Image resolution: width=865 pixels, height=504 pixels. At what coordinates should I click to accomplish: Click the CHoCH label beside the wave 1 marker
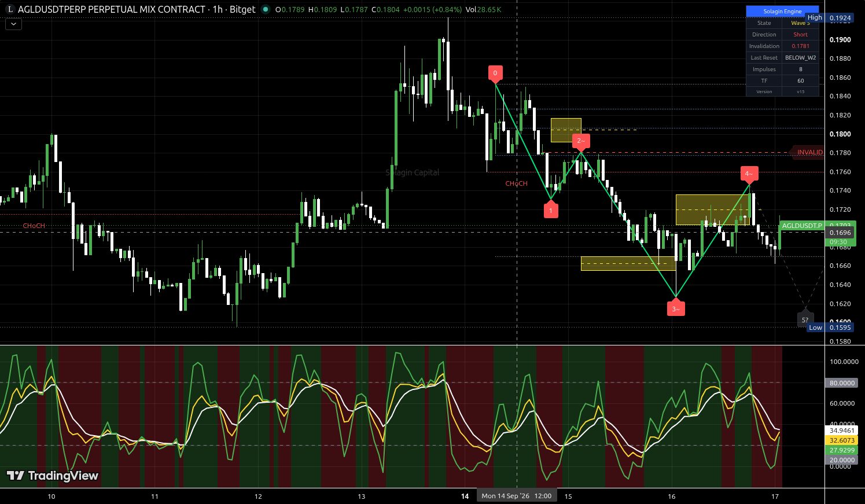517,183
